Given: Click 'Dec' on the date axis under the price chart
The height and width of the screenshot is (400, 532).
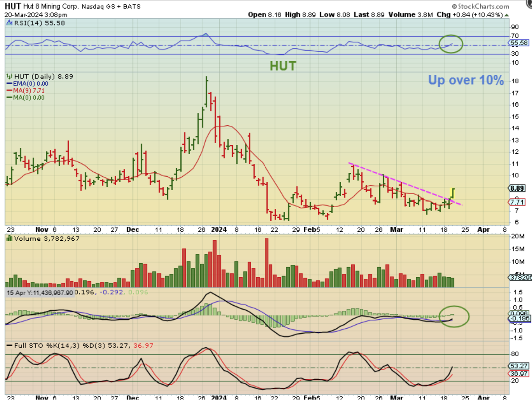Looking at the screenshot, I should pos(132,229).
